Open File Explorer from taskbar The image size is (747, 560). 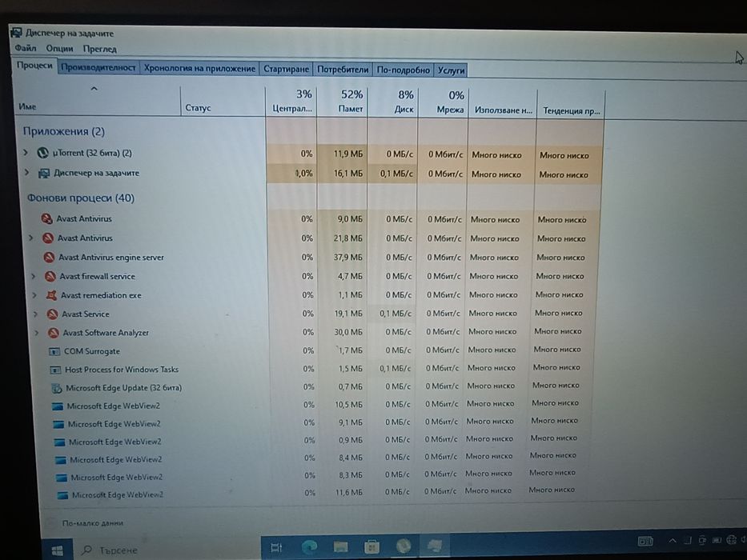click(x=340, y=546)
